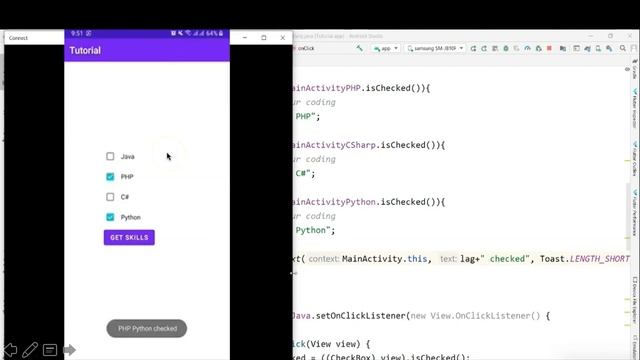The image size is (640, 360).
Task: Check the Java checkbox
Action: (110, 156)
